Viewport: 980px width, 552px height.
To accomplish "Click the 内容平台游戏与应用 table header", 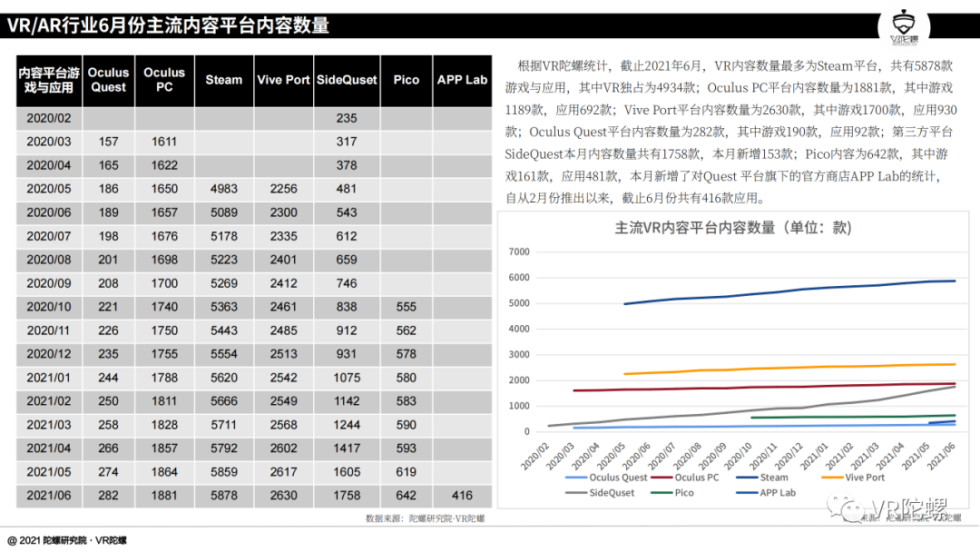I will [x=49, y=80].
